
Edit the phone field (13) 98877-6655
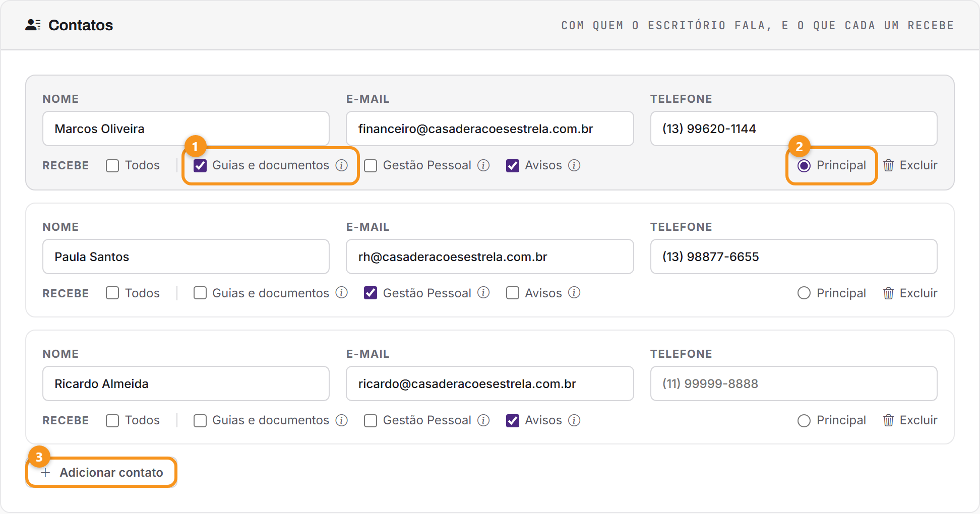794,256
